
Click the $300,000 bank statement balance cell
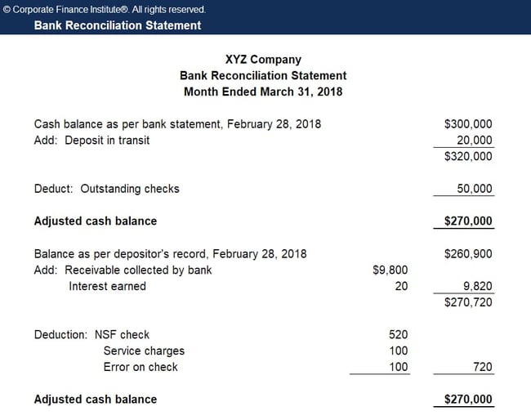[468, 124]
